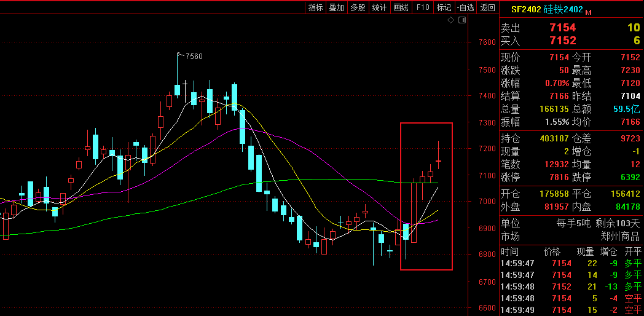Click the 标记 mark button
Screen dimensions: 644x316
click(444, 7)
